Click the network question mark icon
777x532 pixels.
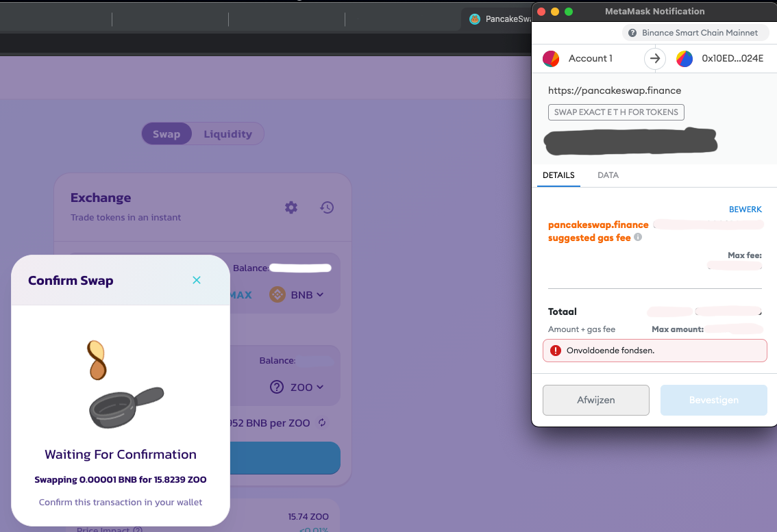(x=632, y=33)
